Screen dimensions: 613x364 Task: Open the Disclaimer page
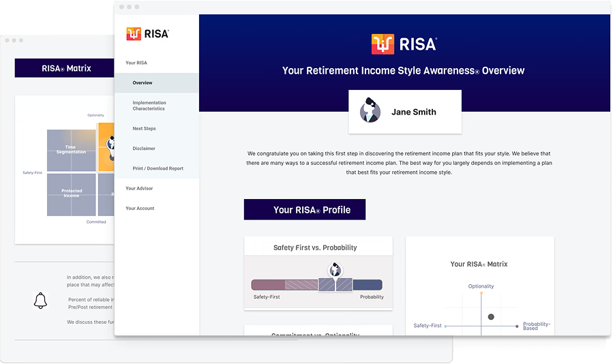144,149
